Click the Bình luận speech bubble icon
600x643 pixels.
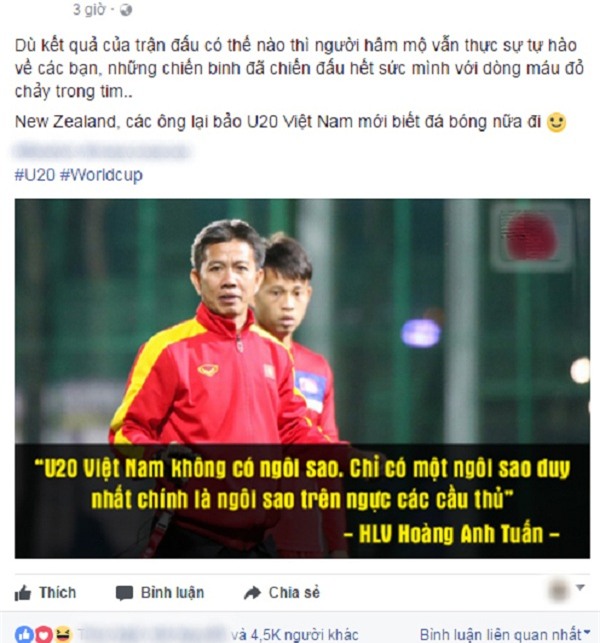click(124, 593)
